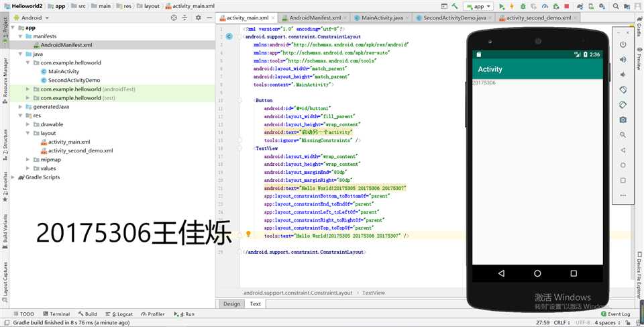Image resolution: width=644 pixels, height=327 pixels.
Task: Switch to the AndroidManifest.xml editor tab
Action: click(313, 17)
